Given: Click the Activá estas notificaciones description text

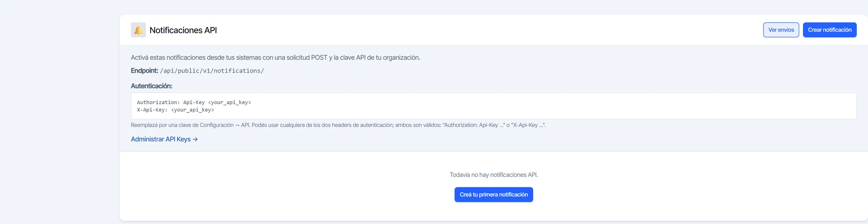Looking at the screenshot, I should click(275, 57).
